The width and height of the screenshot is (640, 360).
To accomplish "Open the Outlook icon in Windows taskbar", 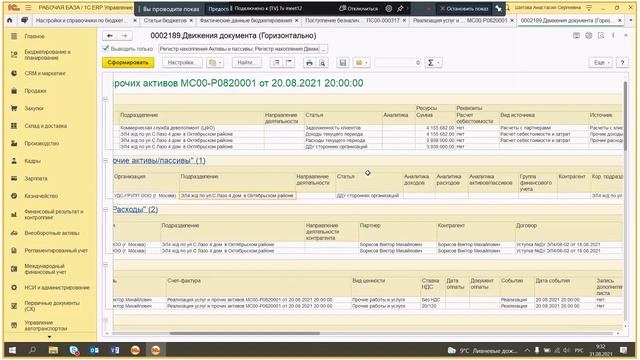I will click(x=94, y=350).
